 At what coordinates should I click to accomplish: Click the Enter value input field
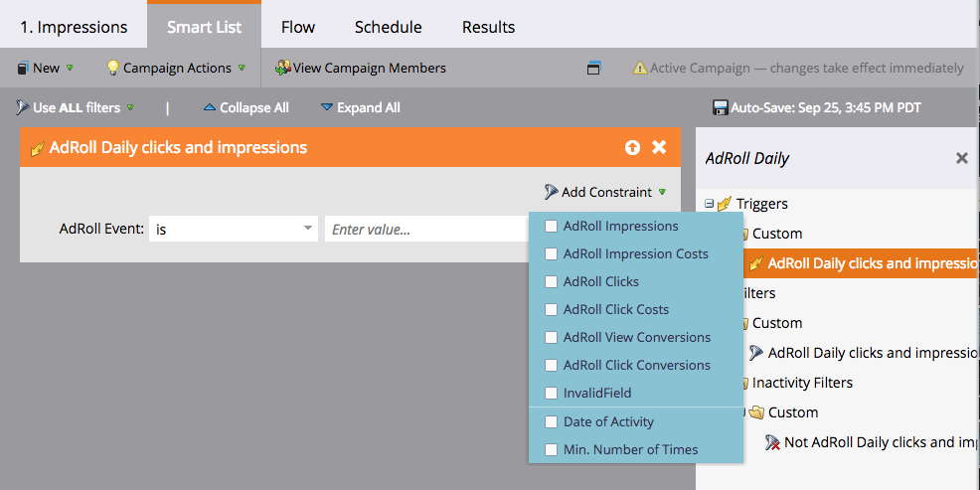point(426,229)
